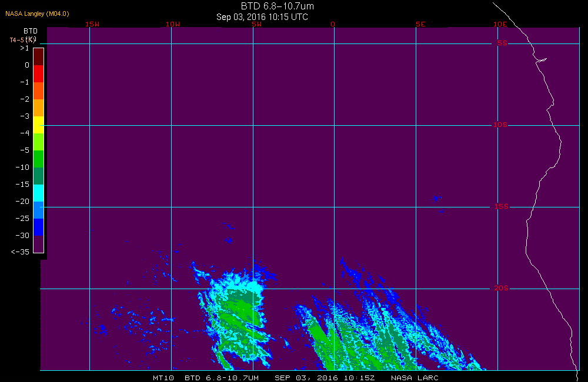Viewport: 588px width, 382px height.
Task: Click the '10W' longitude label
Action: coord(173,24)
